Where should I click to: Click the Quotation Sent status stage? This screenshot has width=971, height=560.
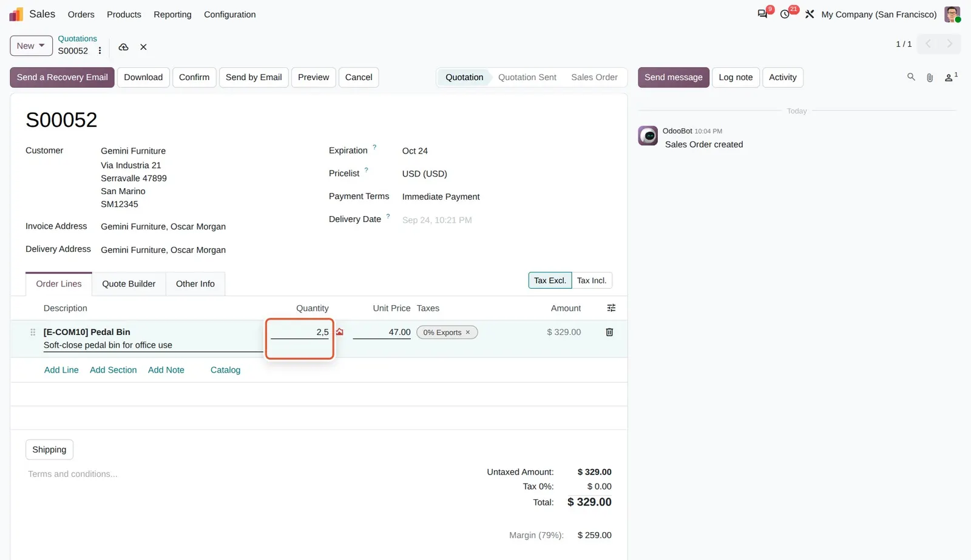pyautogui.click(x=527, y=77)
